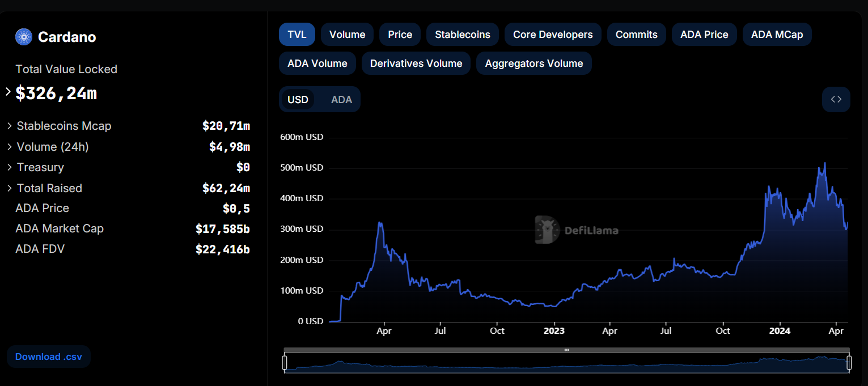Image resolution: width=868 pixels, height=386 pixels.
Task: Toggle the Derivatives Volume chart series
Action: click(x=416, y=63)
